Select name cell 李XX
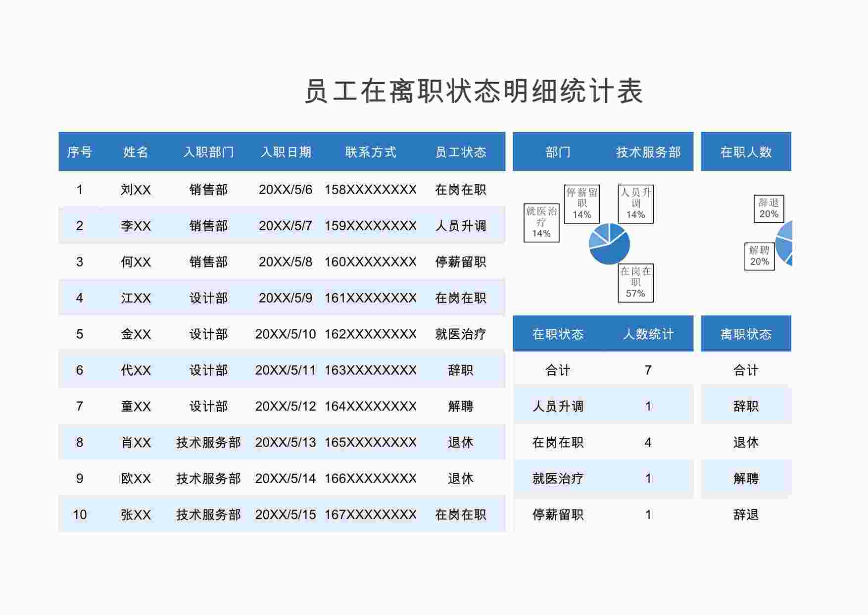Image resolution: width=868 pixels, height=615 pixels. pos(136,226)
